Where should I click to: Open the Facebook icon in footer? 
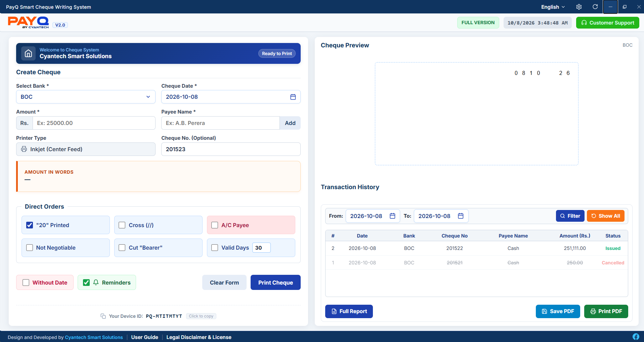(x=636, y=337)
